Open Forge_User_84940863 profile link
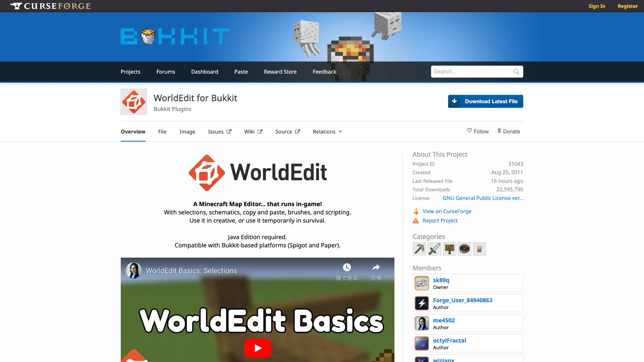Screen dimensions: 644x362 463,300
